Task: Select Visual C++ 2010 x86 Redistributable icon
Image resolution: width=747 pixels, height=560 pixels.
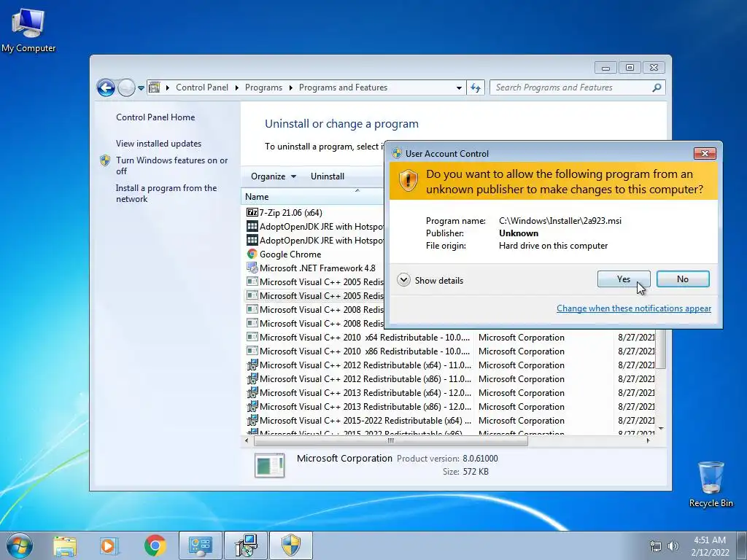Action: click(x=252, y=351)
